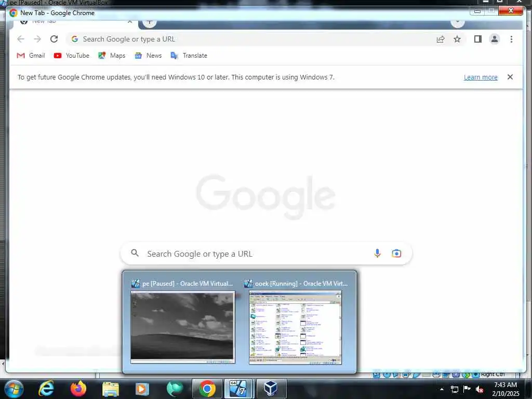Open the Windows Start menu
532x399 pixels.
(14, 389)
